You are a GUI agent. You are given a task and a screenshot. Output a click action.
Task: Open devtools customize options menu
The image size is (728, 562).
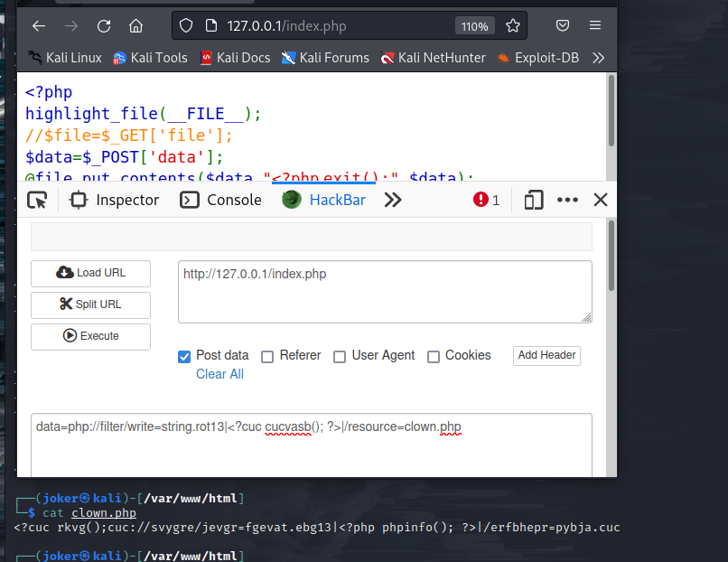567,201
